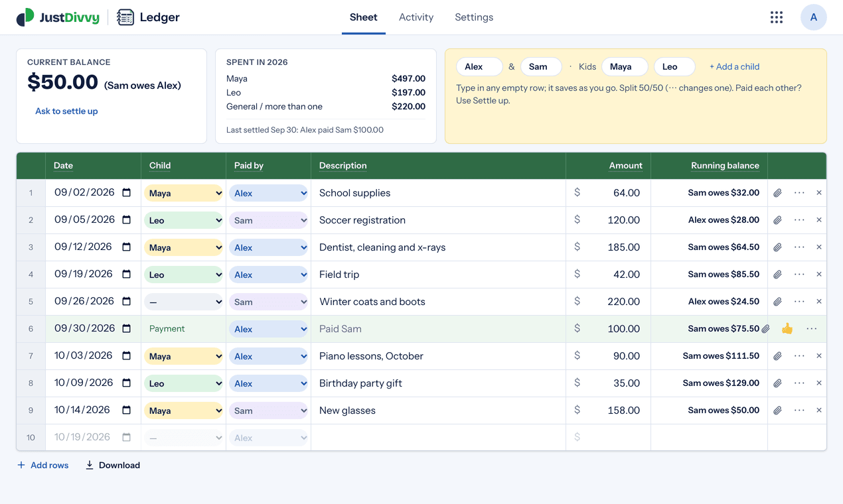Open the user avatar A menu
Viewport: 843px width, 504px height.
pyautogui.click(x=813, y=17)
